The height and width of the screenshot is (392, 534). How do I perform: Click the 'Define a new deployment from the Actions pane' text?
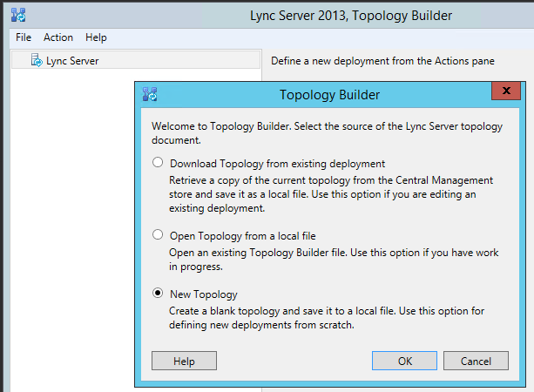coord(382,61)
